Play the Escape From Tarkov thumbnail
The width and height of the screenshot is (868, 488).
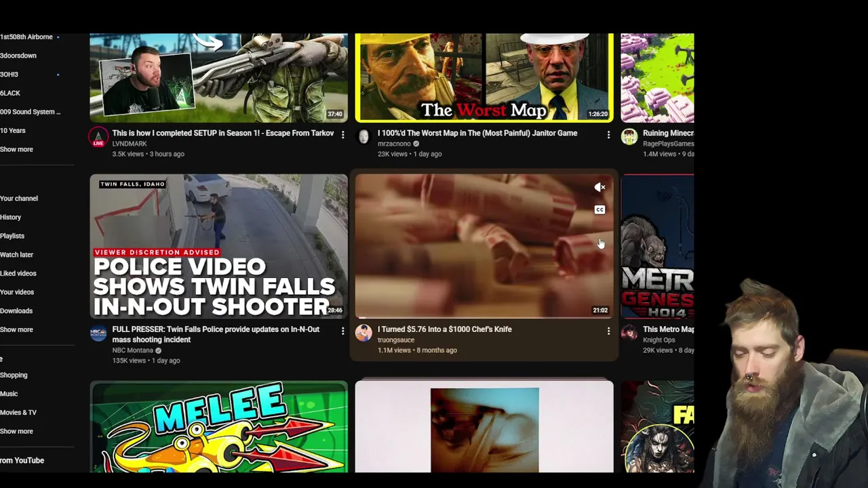point(218,77)
